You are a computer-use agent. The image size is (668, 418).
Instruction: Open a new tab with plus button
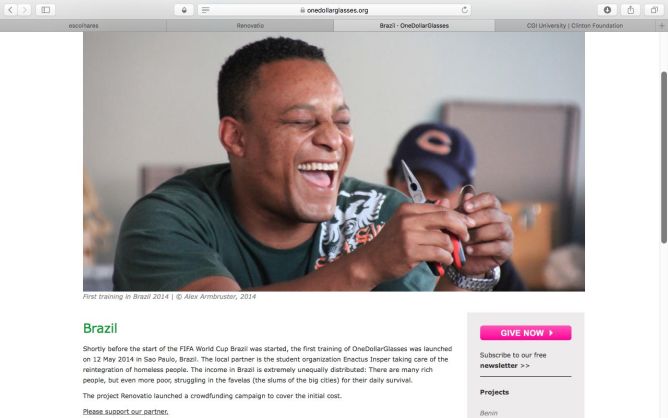click(662, 26)
